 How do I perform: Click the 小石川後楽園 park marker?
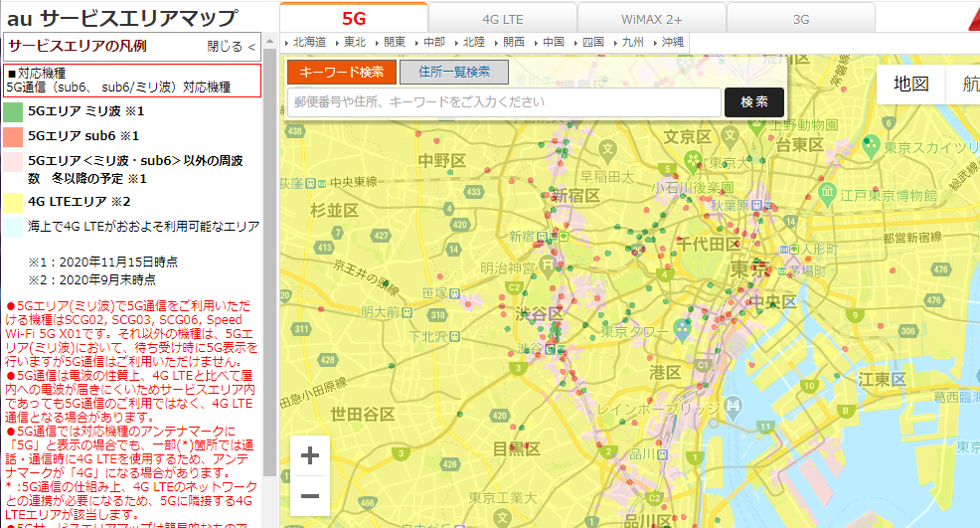(693, 162)
